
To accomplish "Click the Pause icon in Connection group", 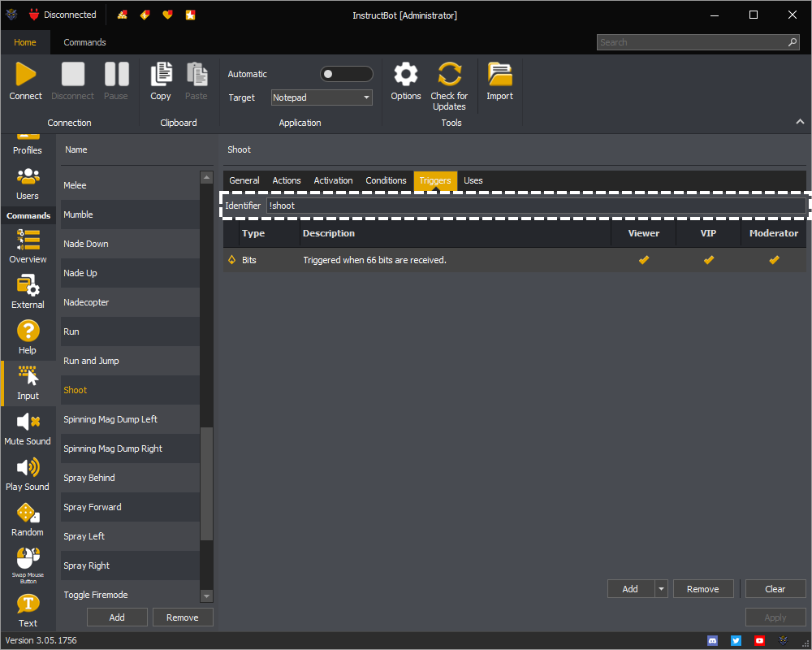I will tap(116, 74).
